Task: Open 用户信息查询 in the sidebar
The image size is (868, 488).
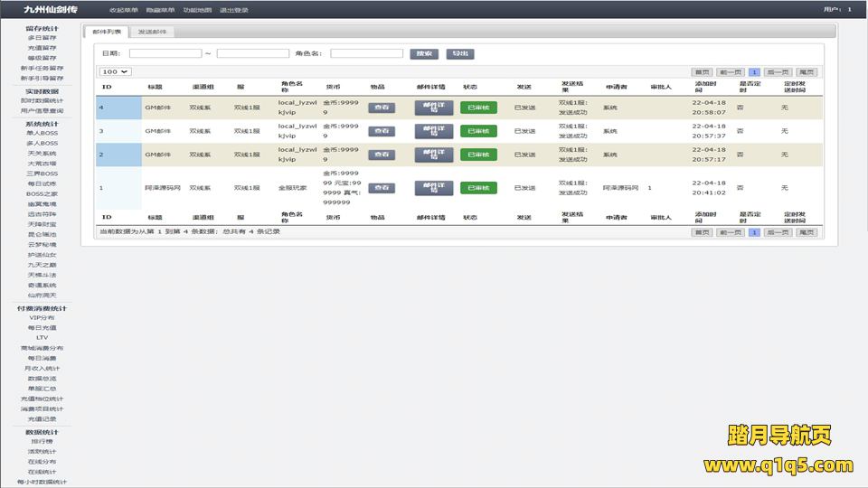Action: pyautogui.click(x=42, y=110)
